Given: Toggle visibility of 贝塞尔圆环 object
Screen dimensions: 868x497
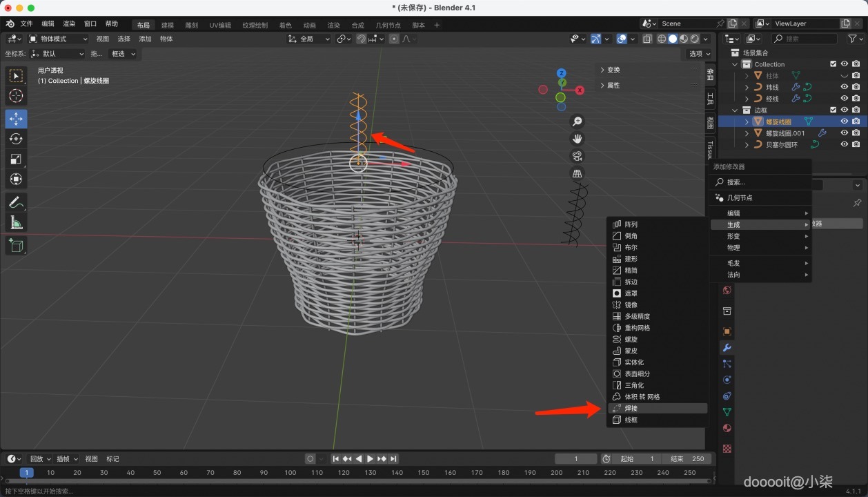Looking at the screenshot, I should [844, 145].
